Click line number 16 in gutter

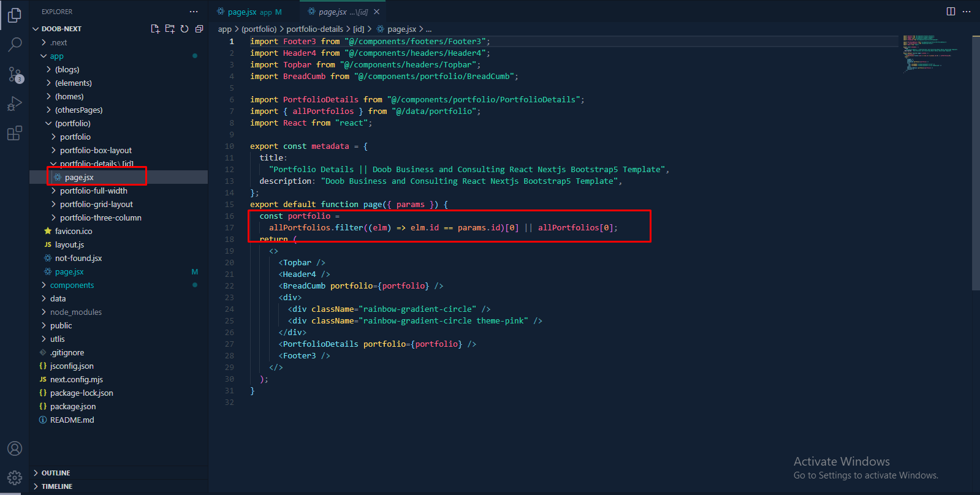pyautogui.click(x=229, y=216)
